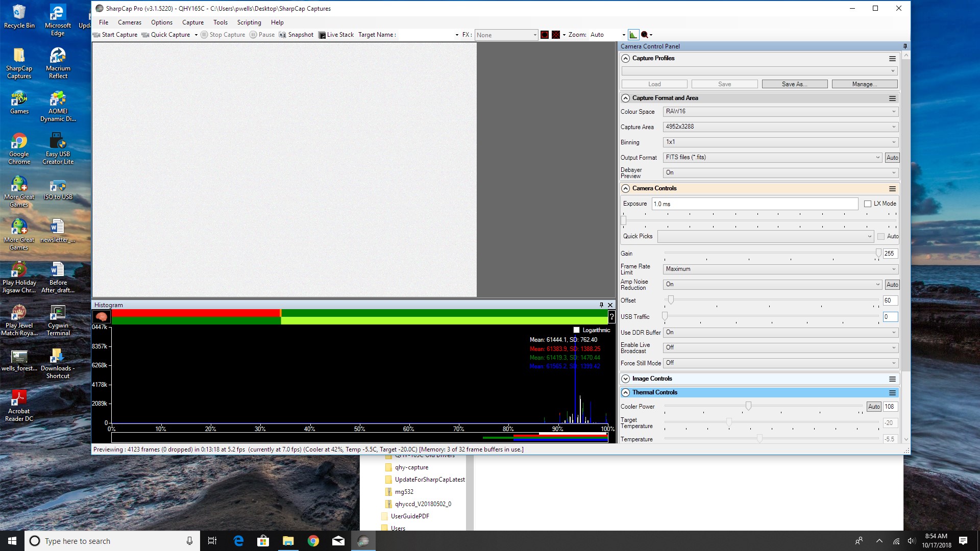The image size is (980, 551).
Task: Open File Explorer from the taskbar
Action: pos(288,541)
